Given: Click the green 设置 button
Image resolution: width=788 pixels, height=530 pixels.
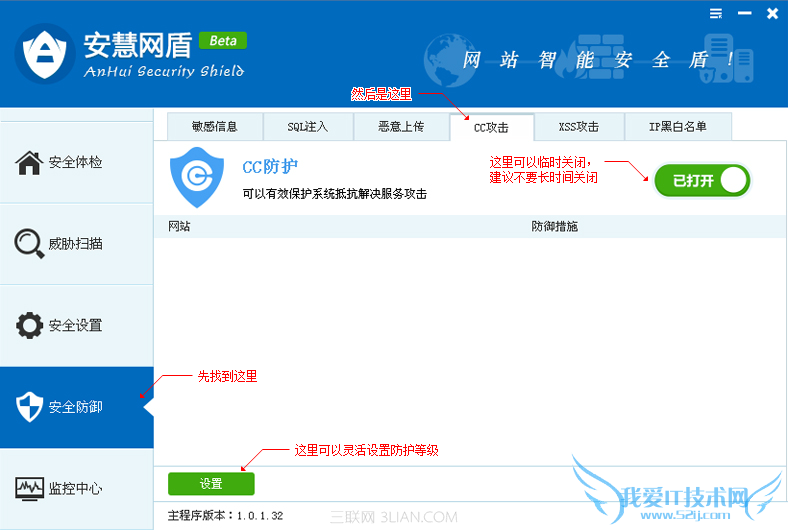Looking at the screenshot, I should pos(211,484).
